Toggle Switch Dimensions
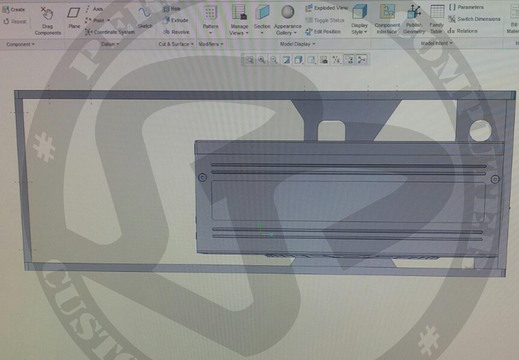The image size is (519, 360). (x=474, y=19)
